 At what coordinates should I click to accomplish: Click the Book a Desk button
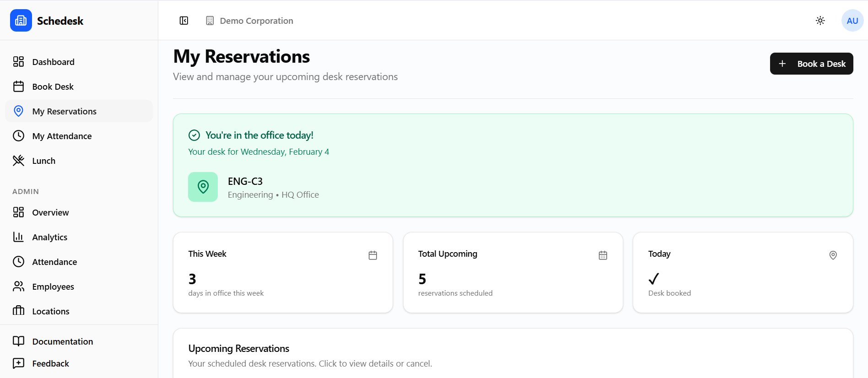click(811, 64)
